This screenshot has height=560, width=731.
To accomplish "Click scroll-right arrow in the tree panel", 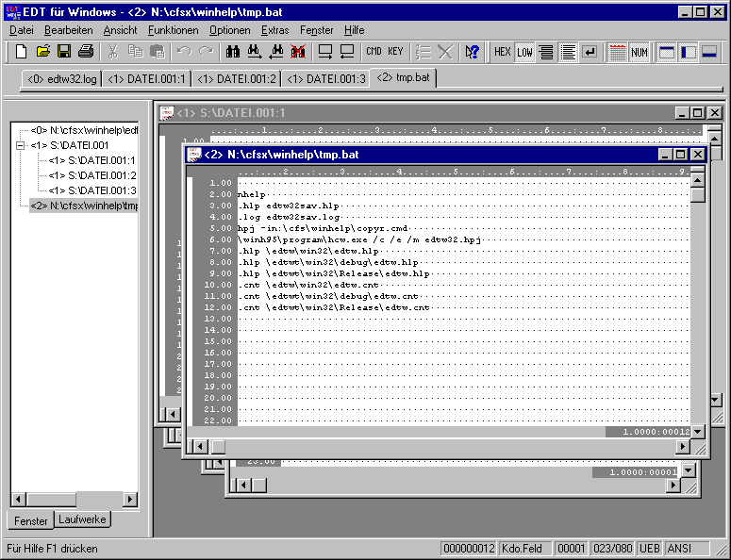I will coord(130,500).
